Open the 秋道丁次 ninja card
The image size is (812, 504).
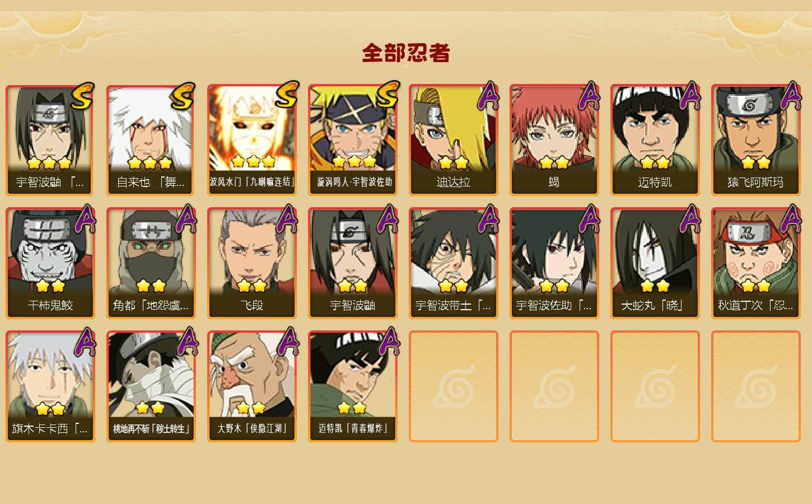coord(755,263)
